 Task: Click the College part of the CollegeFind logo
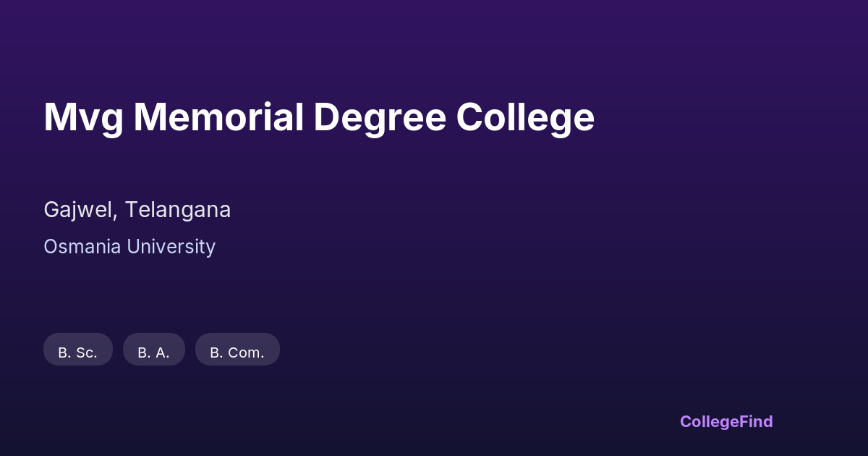(x=710, y=421)
